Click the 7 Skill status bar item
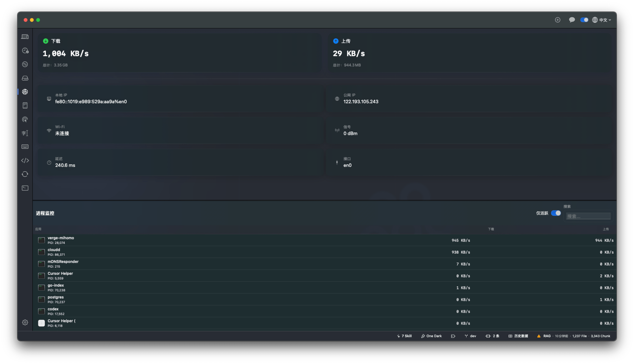634x364 pixels. point(404,336)
